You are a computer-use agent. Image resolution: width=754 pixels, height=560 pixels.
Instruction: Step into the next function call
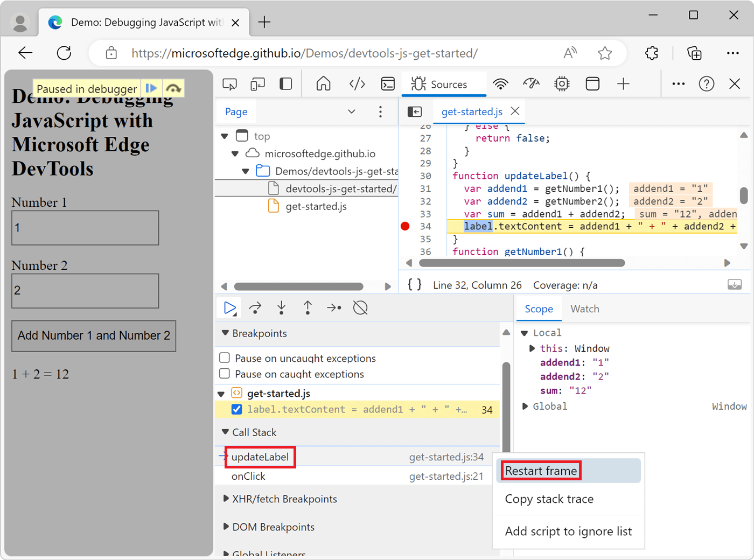pyautogui.click(x=281, y=307)
